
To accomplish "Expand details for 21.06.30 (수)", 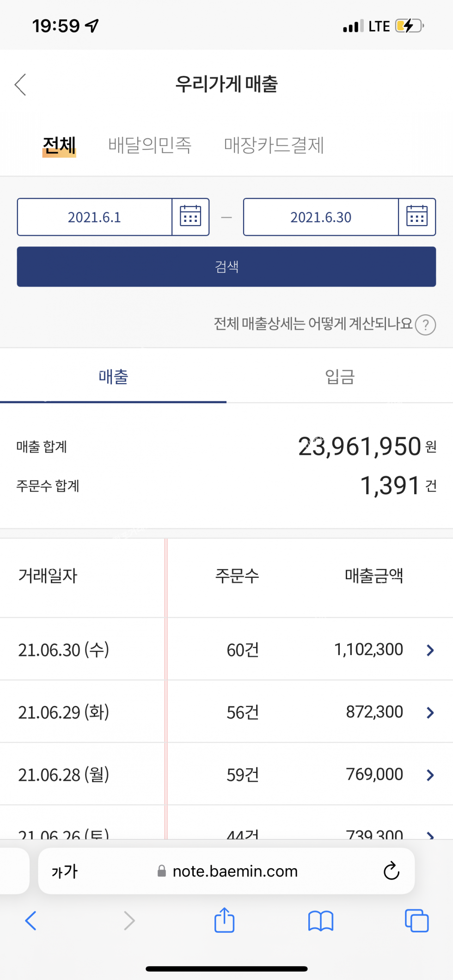I will point(430,650).
